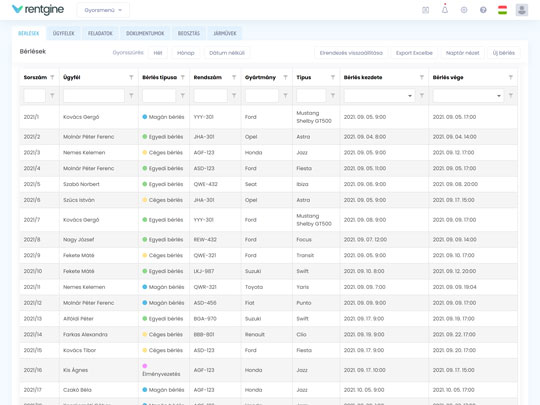Click filter operator icon beside Gyártmány input
Image resolution: width=540 pixels, height=405 pixels.
(x=285, y=95)
